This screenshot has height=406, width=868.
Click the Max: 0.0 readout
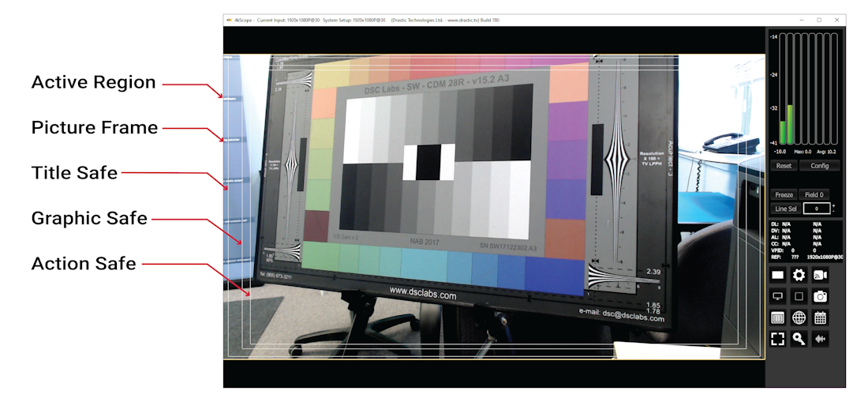[802, 151]
